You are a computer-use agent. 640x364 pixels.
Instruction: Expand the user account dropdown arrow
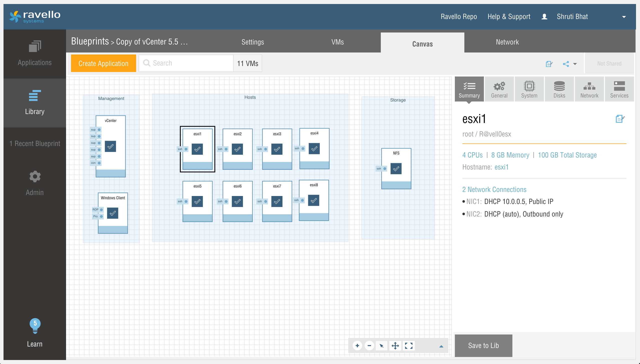[x=624, y=17]
